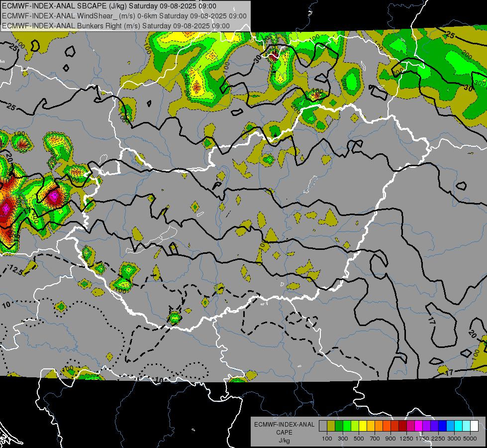Click the 500 tick label on color scale
Screen dimensions: 487x448
[359, 439]
